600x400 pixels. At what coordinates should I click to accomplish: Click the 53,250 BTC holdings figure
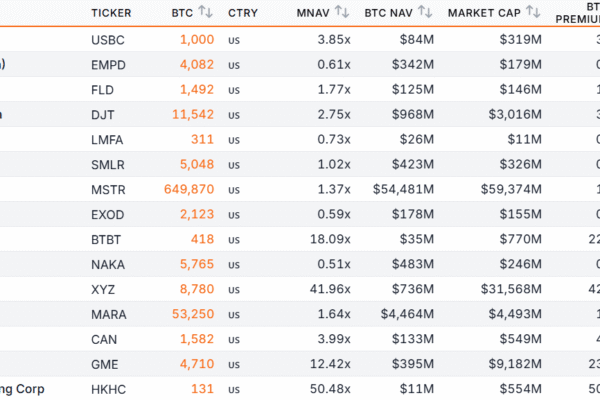(x=192, y=314)
